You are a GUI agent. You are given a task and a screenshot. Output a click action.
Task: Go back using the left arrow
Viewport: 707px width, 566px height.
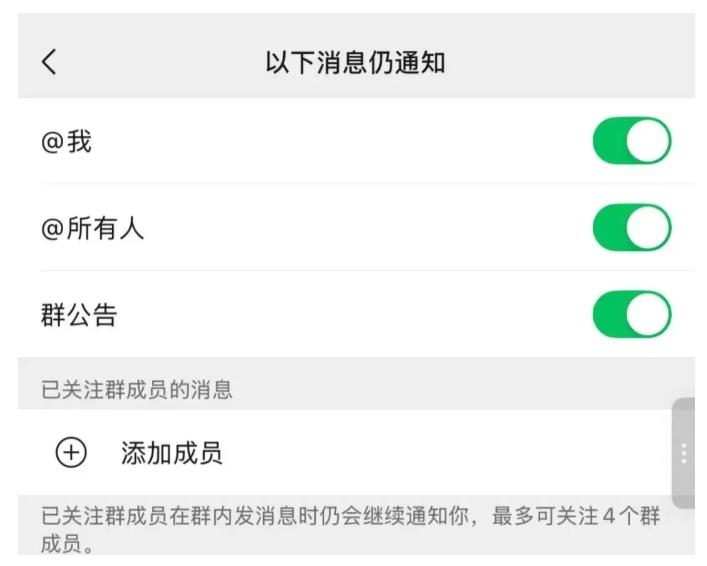click(x=49, y=62)
